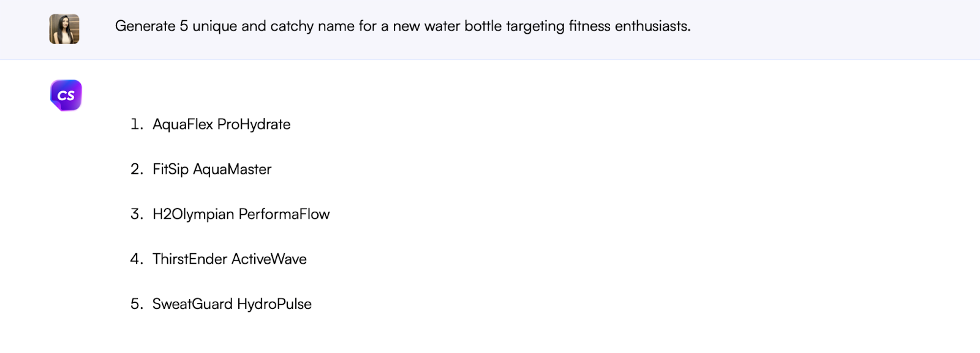The height and width of the screenshot is (353, 980).
Task: Click the FitSip AquaMaster suggestion
Action: [211, 169]
